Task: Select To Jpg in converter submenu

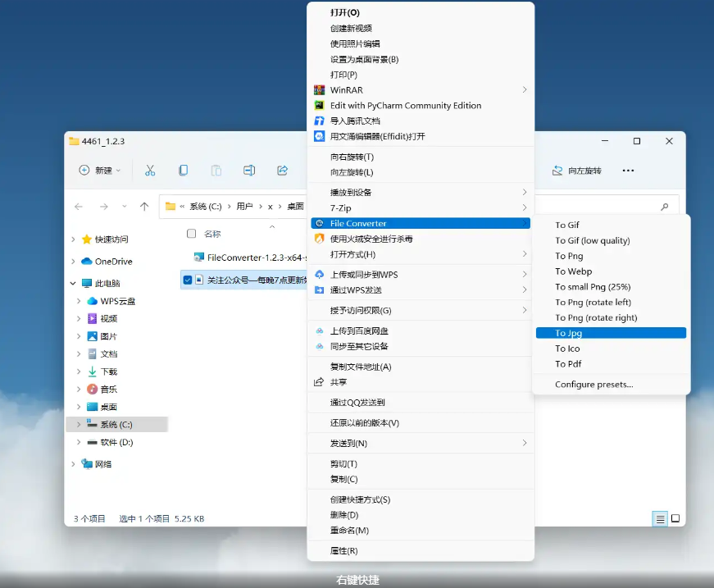Action: point(611,333)
